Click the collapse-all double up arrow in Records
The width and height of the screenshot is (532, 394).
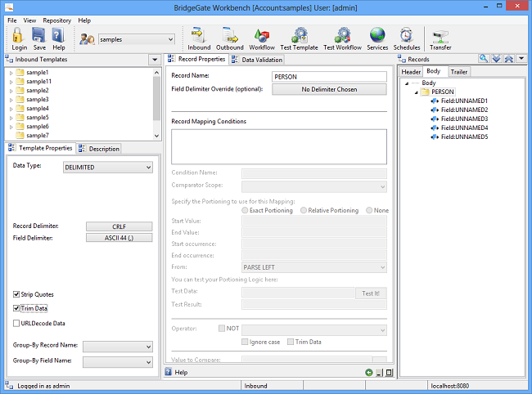[508, 59]
